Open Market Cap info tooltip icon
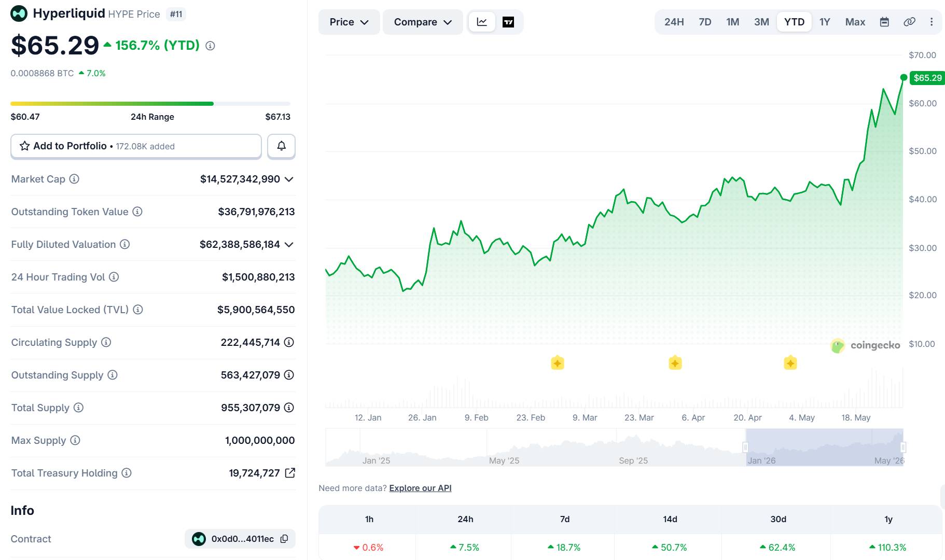This screenshot has height=560, width=945. click(74, 179)
